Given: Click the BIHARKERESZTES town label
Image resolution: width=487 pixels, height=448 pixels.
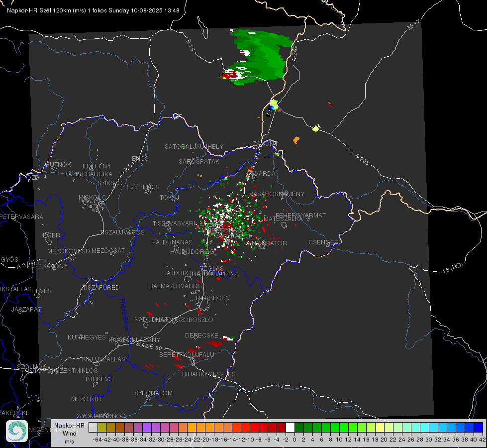Looking at the screenshot, I should click(x=209, y=374).
